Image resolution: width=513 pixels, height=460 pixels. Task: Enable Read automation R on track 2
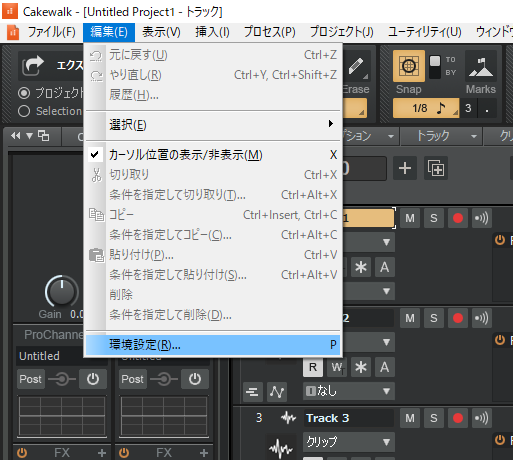pyautogui.click(x=313, y=367)
